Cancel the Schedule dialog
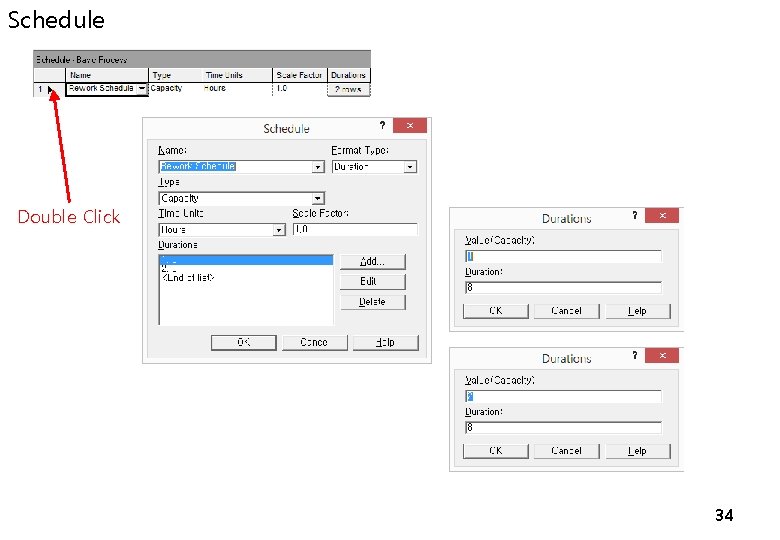 pyautogui.click(x=314, y=343)
